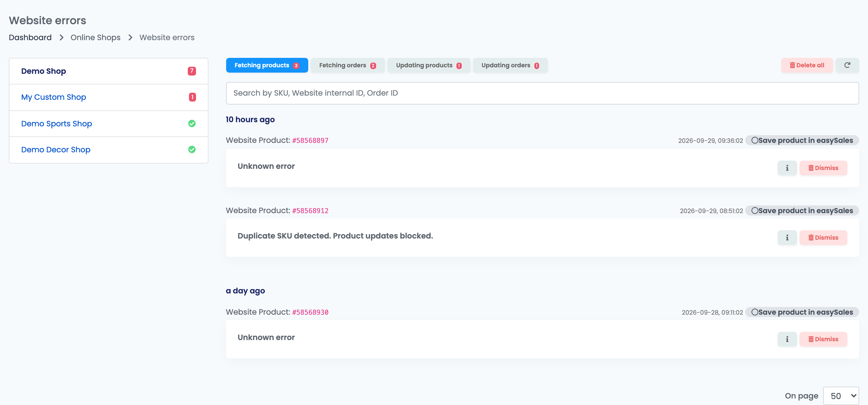Image resolution: width=868 pixels, height=405 pixels.
Task: Dismiss the error for product #58568897
Action: (x=823, y=168)
